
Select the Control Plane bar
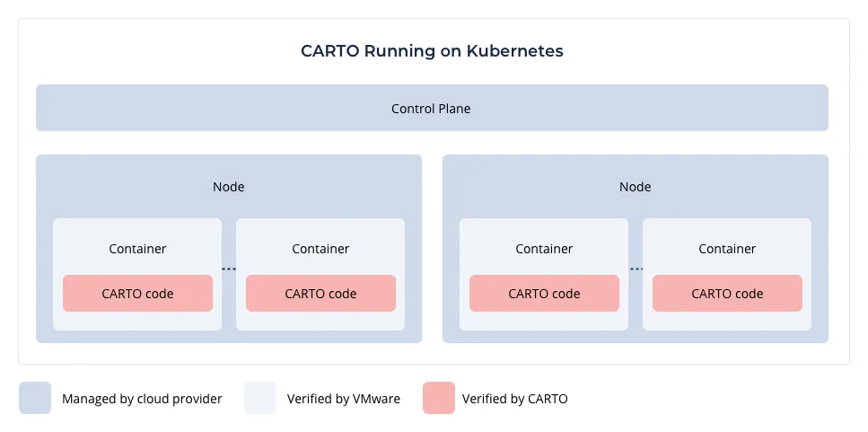coord(432,109)
